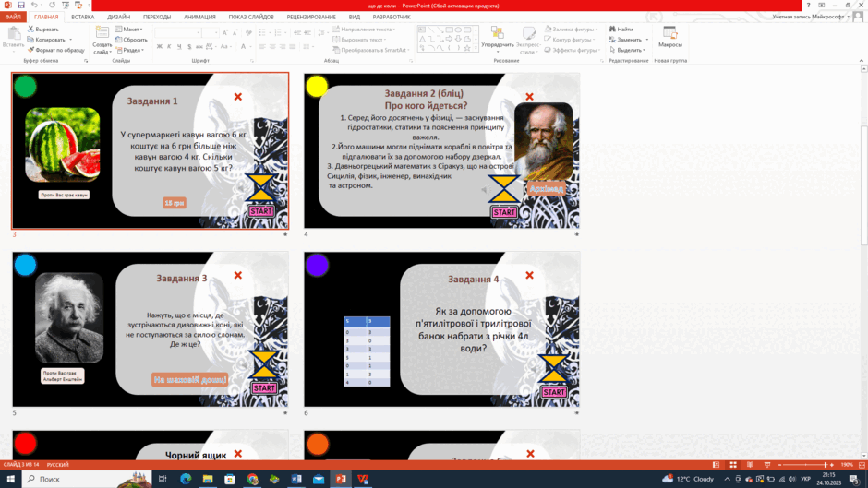
Task: Switch to Reading view icon
Action: click(x=750, y=465)
